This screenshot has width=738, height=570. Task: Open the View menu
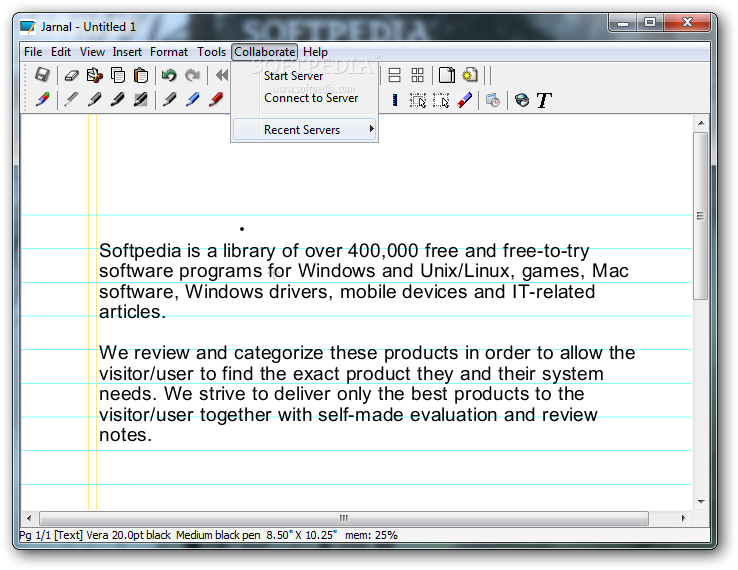tap(92, 52)
